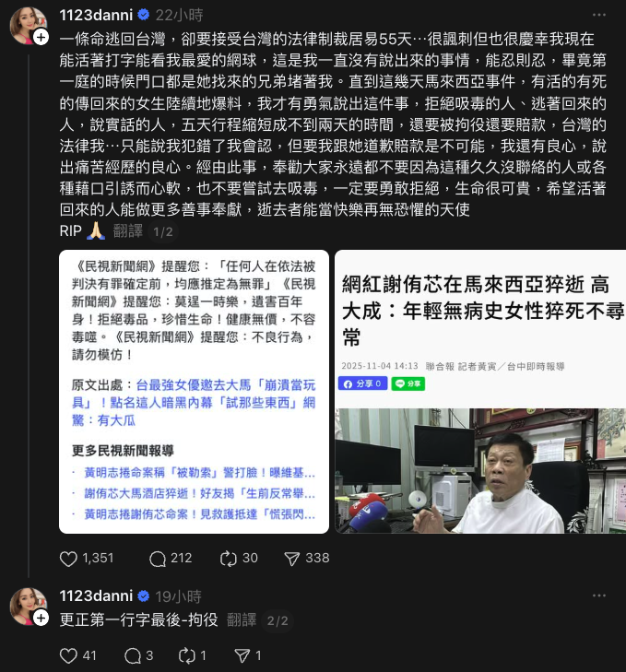Like the first post with 1,351 likes
The image size is (626, 672).
(x=86, y=559)
